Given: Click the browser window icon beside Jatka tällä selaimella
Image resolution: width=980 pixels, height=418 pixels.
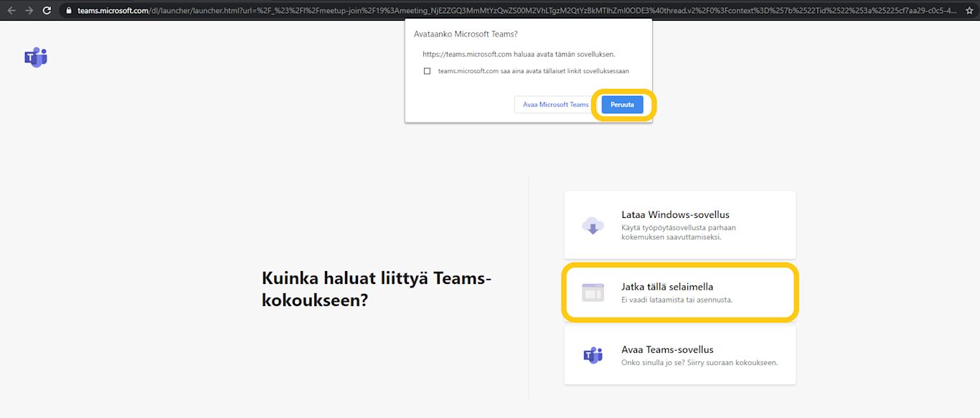Looking at the screenshot, I should (593, 293).
